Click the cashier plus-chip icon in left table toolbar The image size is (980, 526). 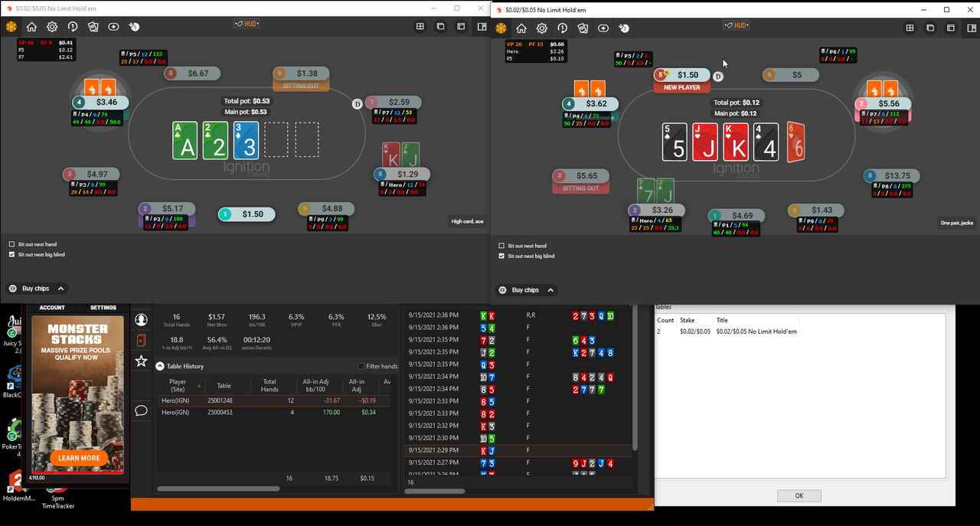pos(113,27)
